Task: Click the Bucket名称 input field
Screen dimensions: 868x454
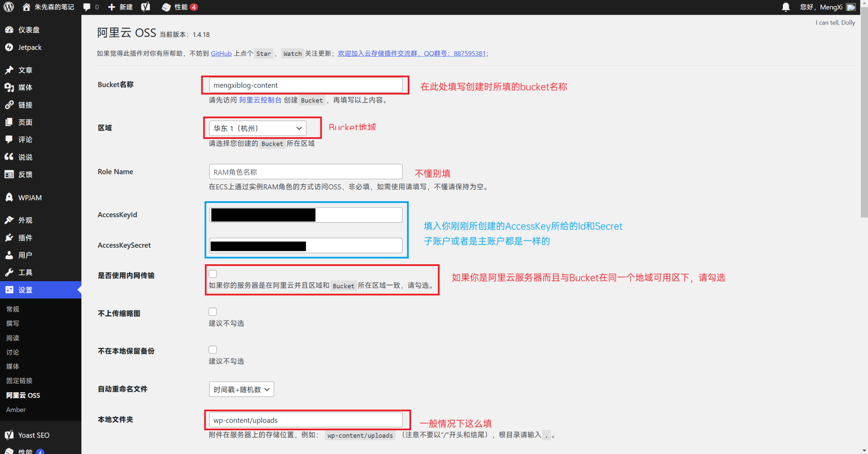Action: (x=306, y=85)
